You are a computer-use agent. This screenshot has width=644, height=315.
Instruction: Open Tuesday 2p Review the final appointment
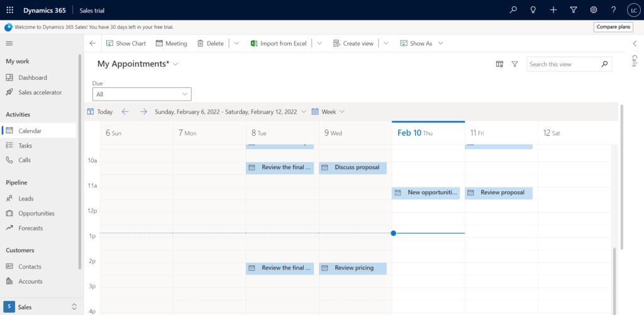(x=280, y=268)
